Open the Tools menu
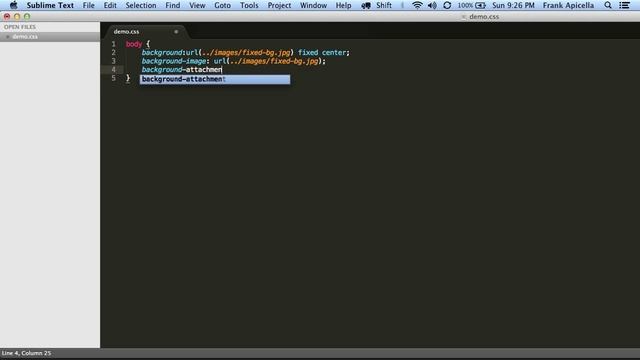Viewport: 640px width, 360px height. (x=249, y=5)
